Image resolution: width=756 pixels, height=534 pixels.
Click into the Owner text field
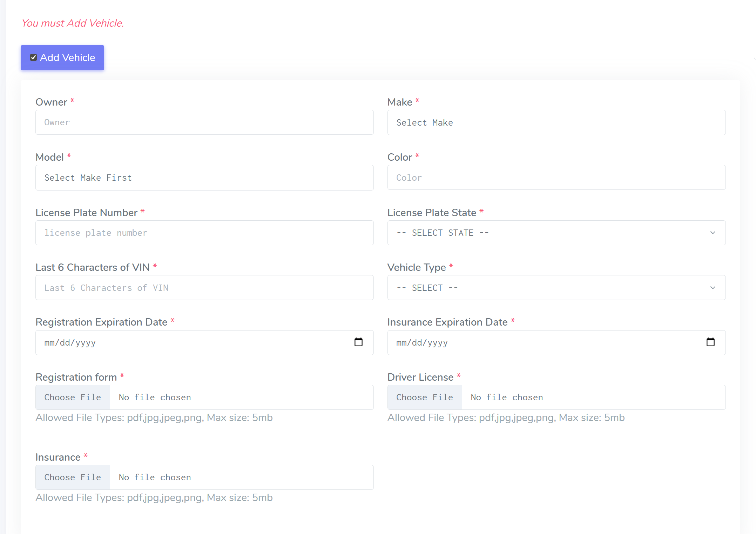point(204,122)
